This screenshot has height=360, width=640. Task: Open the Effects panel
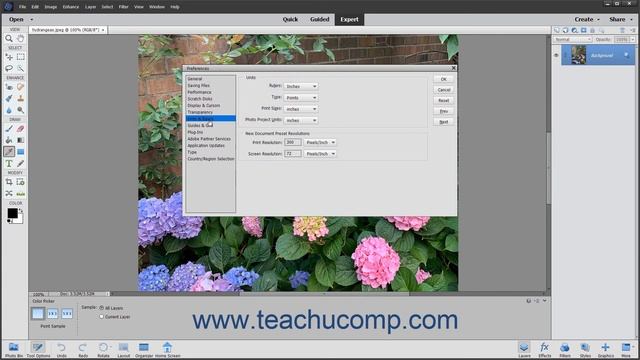click(544, 350)
